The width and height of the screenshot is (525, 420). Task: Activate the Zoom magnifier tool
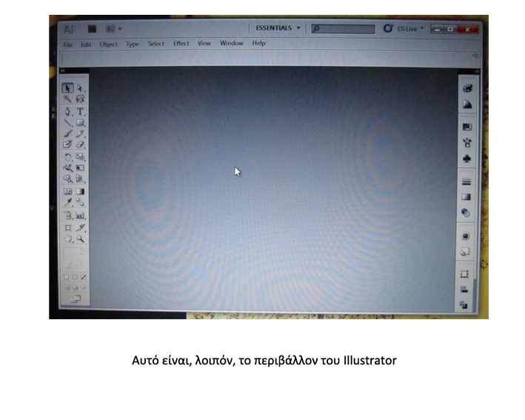(x=80, y=239)
